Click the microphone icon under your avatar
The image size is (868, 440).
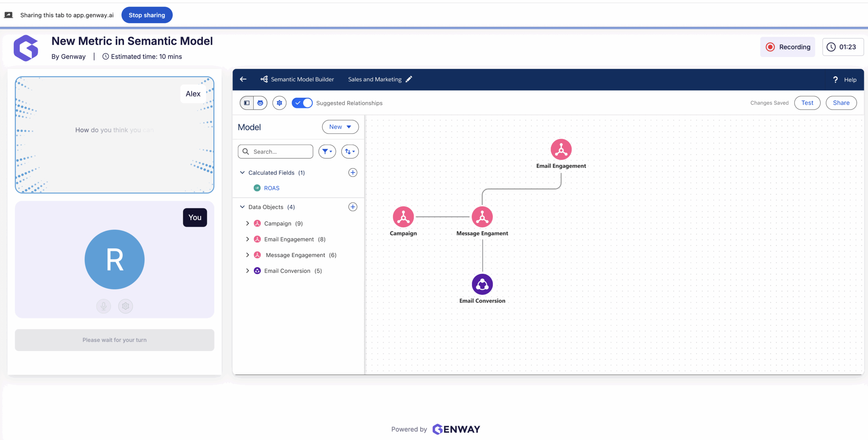pyautogui.click(x=104, y=306)
